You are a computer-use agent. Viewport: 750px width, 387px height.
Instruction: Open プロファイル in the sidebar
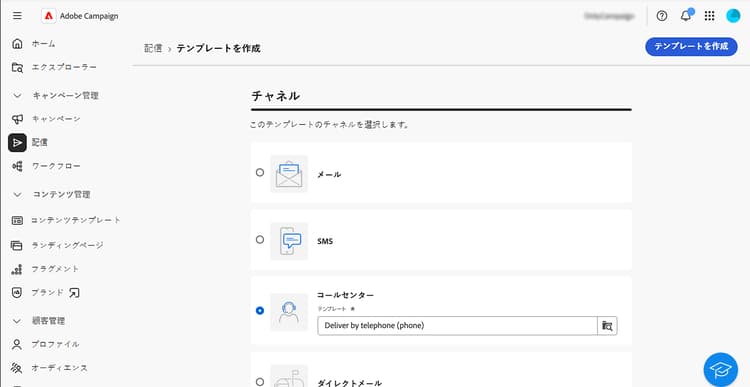[x=55, y=344]
